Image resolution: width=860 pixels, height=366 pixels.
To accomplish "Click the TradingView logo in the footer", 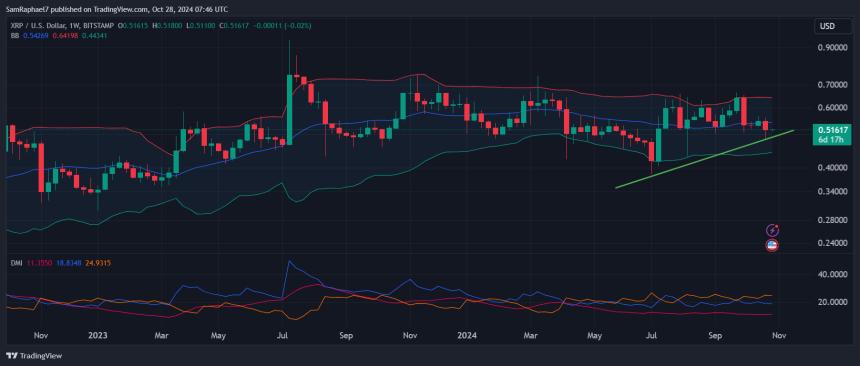I will [x=33, y=356].
